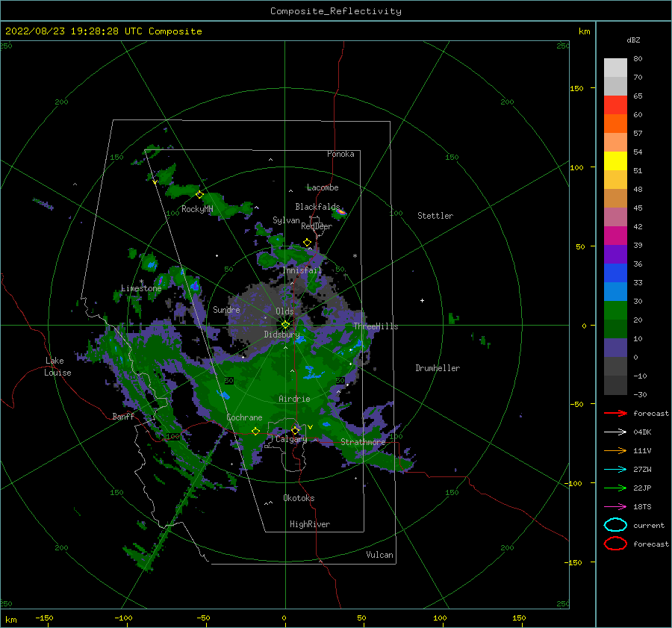Click yellow diamond marker above Calgary label
The height and width of the screenshot is (628, 672).
295,430
